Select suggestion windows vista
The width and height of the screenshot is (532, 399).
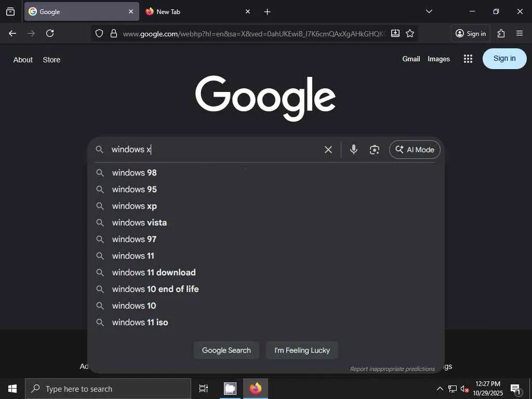(x=265, y=222)
